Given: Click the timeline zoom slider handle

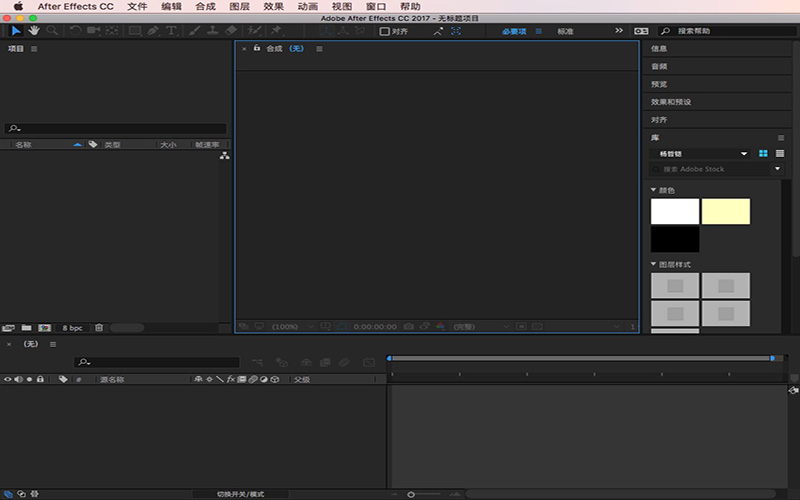Looking at the screenshot, I should coord(411,494).
